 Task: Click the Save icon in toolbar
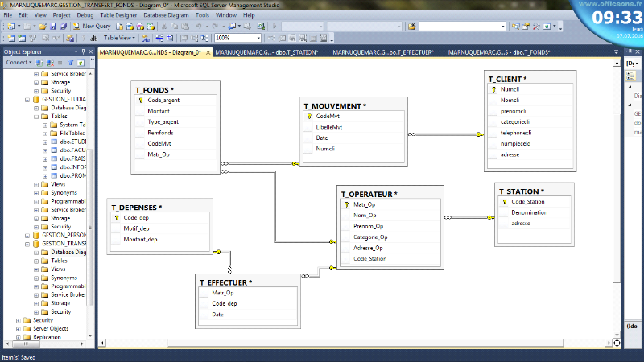53,26
